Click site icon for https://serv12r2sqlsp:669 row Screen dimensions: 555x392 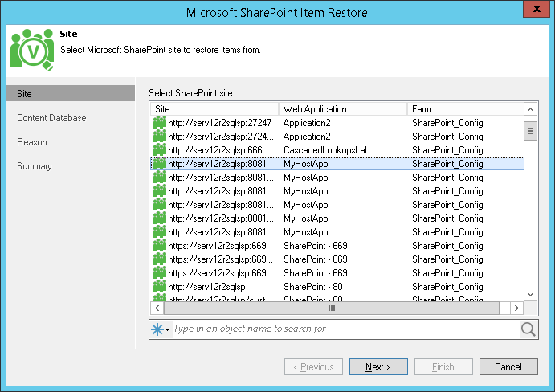coord(160,245)
